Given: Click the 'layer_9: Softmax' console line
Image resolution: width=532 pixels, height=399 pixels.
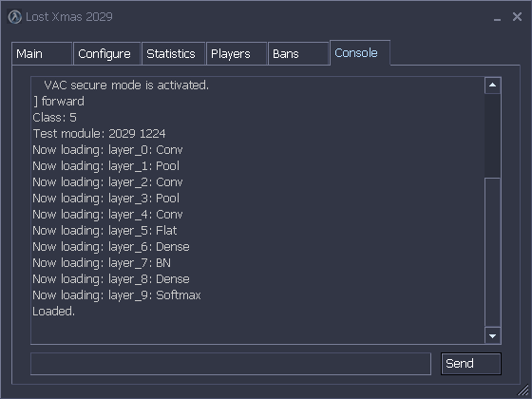Looking at the screenshot, I should [x=117, y=295].
